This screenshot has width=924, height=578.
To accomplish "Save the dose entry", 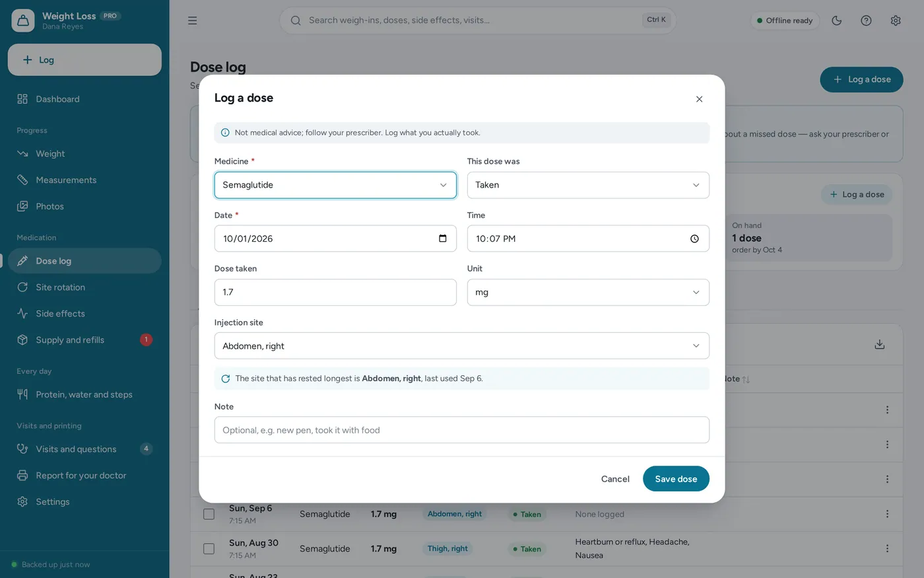I will click(x=676, y=479).
